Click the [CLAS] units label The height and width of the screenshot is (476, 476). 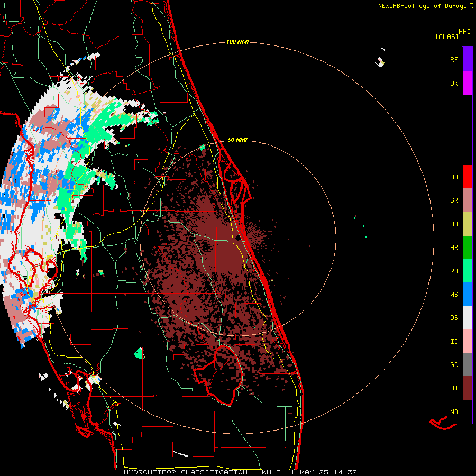click(x=447, y=36)
